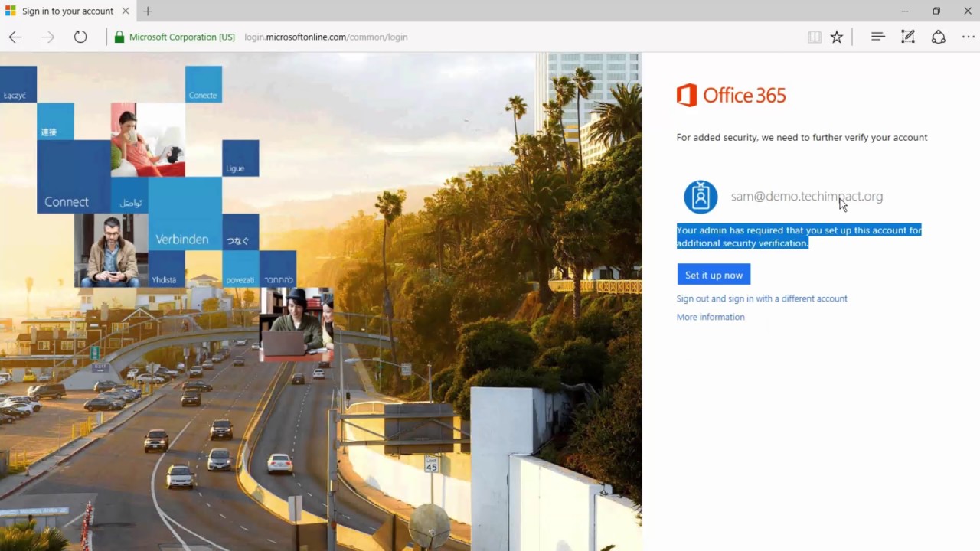Click the Office 365 logo

coord(731,95)
